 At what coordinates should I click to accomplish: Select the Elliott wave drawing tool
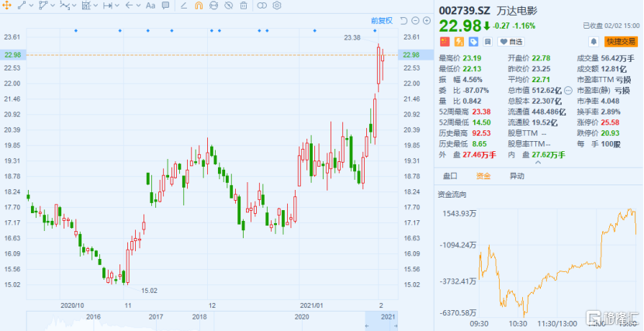pos(65,5)
